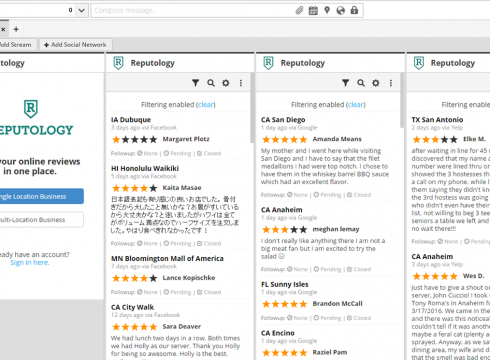Attach a file via paperclip icon
This screenshot has height=360, width=490.
coord(299,11)
